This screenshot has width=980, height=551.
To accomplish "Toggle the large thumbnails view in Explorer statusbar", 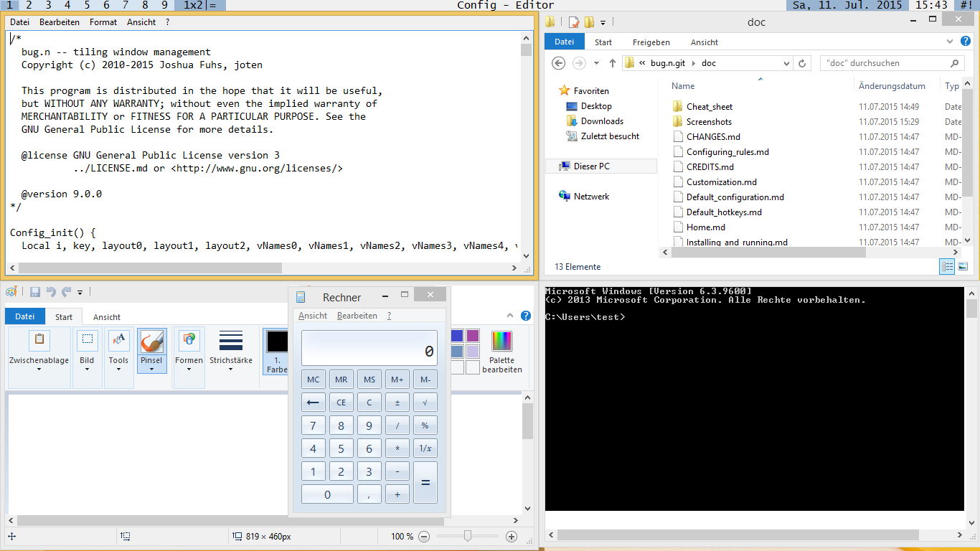I will click(x=962, y=266).
